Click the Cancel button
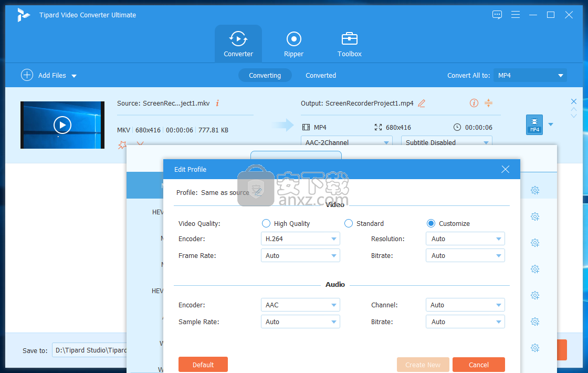Screen dimensions: 588x373 (x=478, y=365)
